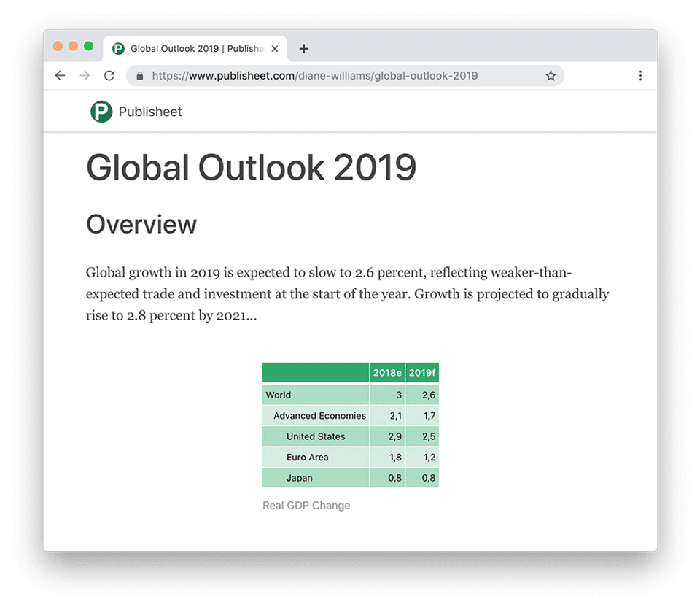Click the browser back arrow
The height and width of the screenshot is (602, 700).
point(61,75)
